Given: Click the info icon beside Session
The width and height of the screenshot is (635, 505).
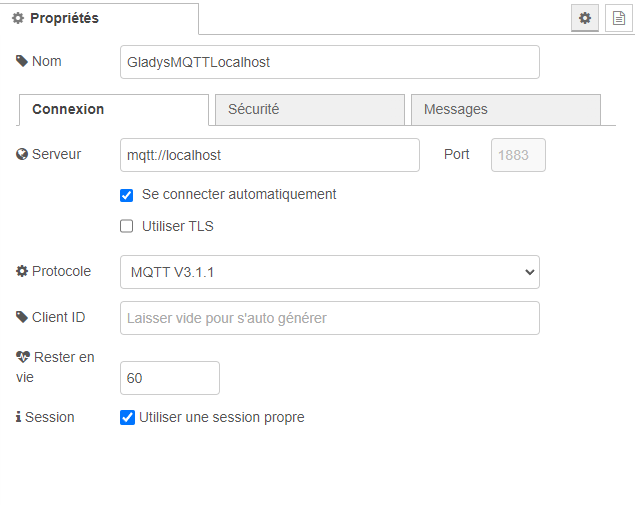Looking at the screenshot, I should (19, 417).
